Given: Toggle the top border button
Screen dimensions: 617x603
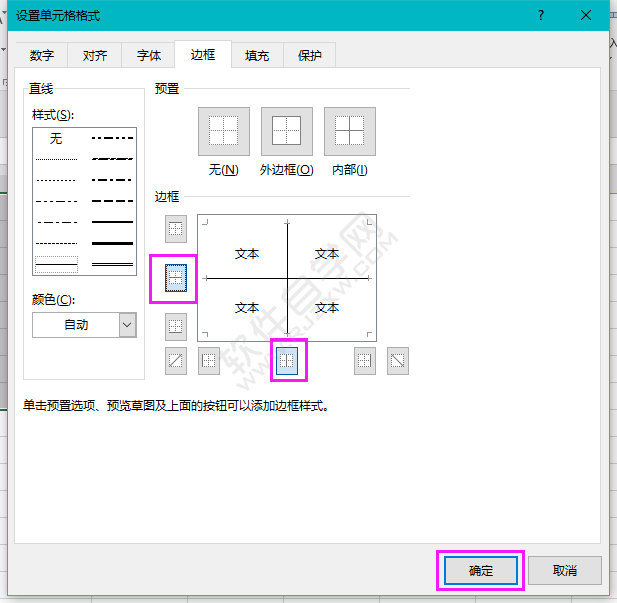Looking at the screenshot, I should tap(175, 229).
